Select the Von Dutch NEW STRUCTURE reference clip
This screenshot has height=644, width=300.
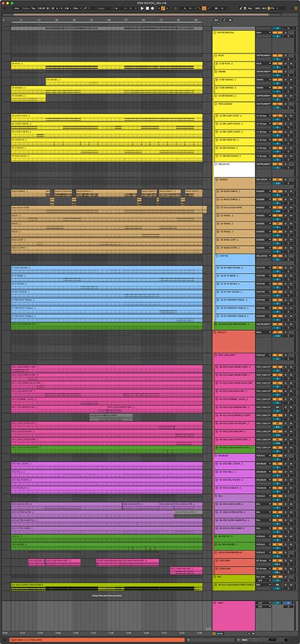[x=107, y=587]
